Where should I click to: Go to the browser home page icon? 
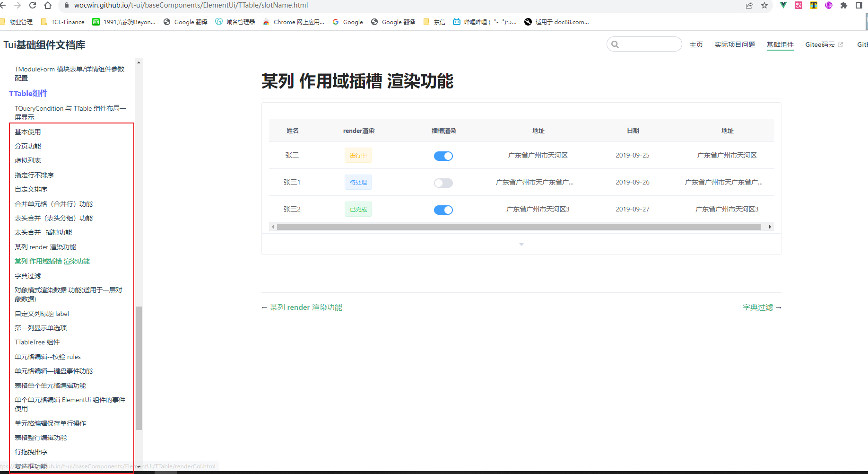[x=48, y=5]
